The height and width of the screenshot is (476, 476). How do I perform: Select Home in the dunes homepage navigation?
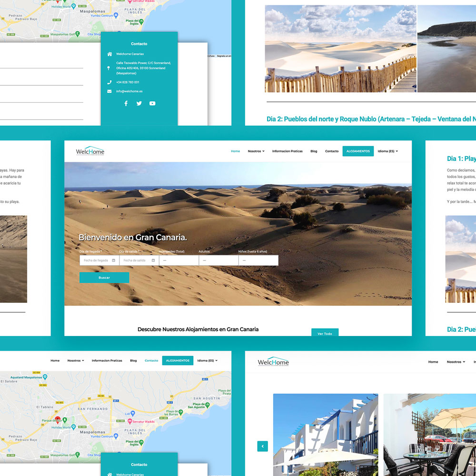236,151
